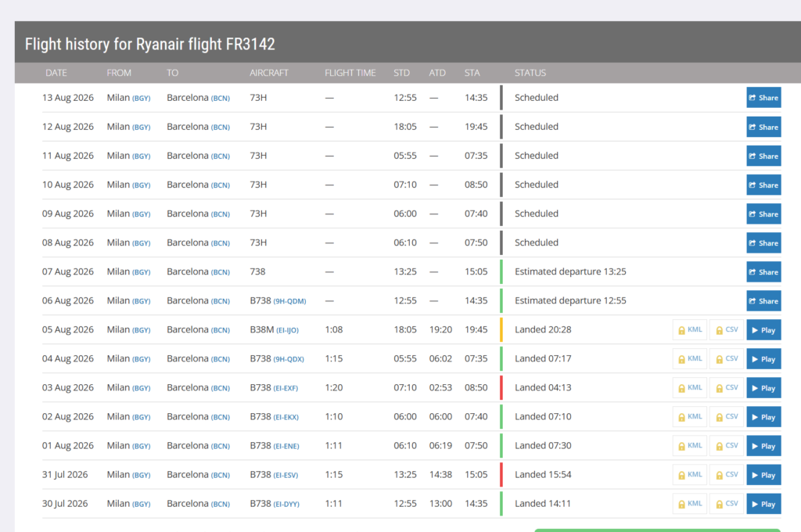Play the 30 Jul 2026 flight
The width and height of the screenshot is (801, 532).
click(x=763, y=504)
